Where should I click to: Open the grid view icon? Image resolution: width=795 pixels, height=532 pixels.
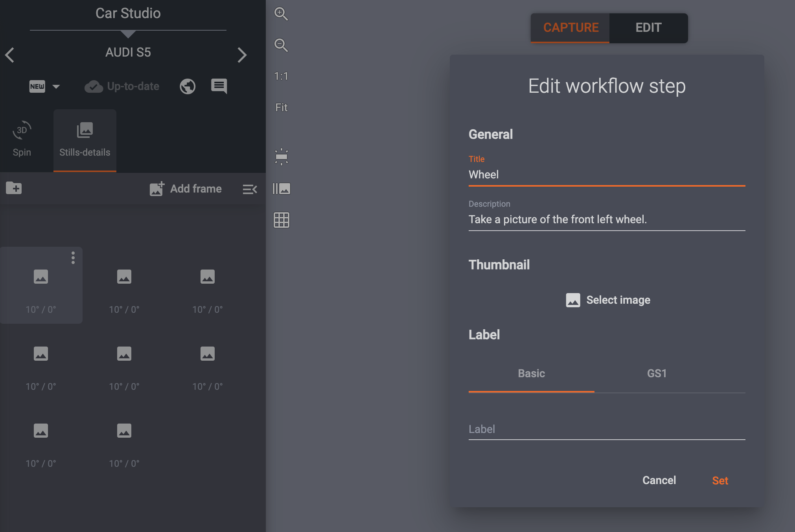click(x=281, y=220)
